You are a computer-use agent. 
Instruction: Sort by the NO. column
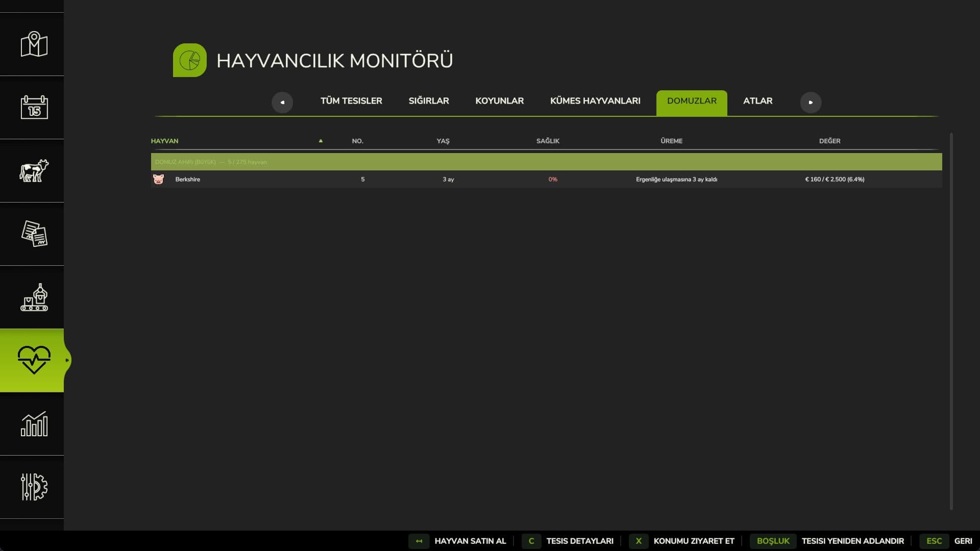357,141
